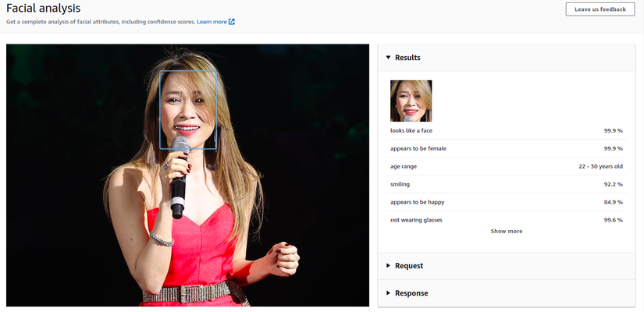Click Show more under results
This screenshot has width=644, height=312.
tap(507, 231)
